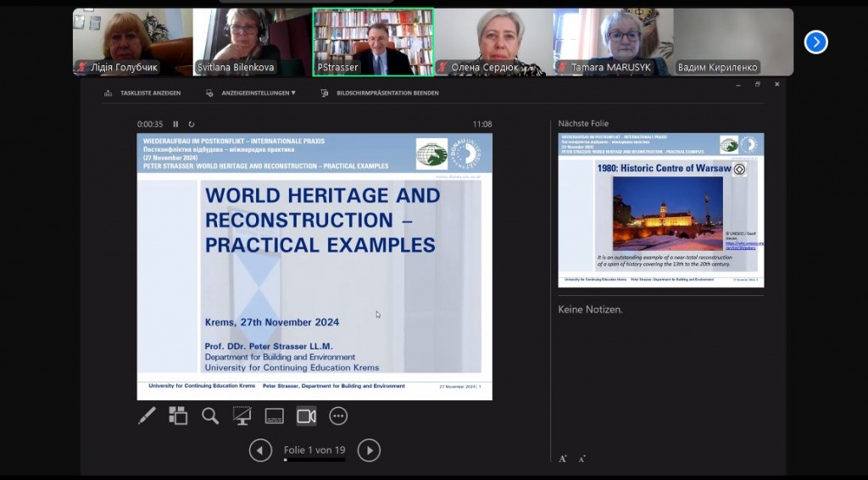This screenshot has width=868, height=480.
Task: Toggle subtitles in presenter view
Action: pyautogui.click(x=274, y=416)
